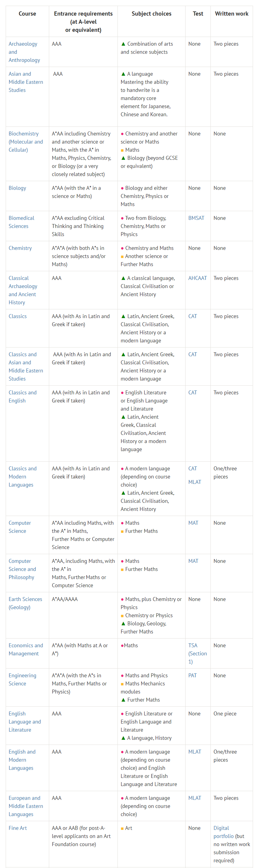The width and height of the screenshot is (259, 868).
Task: Open the PAT test link
Action: (192, 675)
